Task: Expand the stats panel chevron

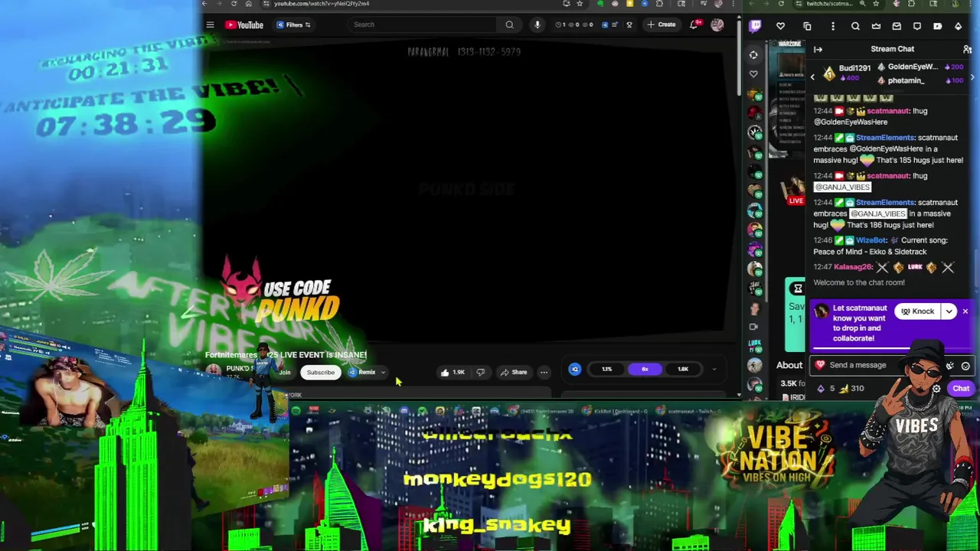Action: tap(714, 370)
